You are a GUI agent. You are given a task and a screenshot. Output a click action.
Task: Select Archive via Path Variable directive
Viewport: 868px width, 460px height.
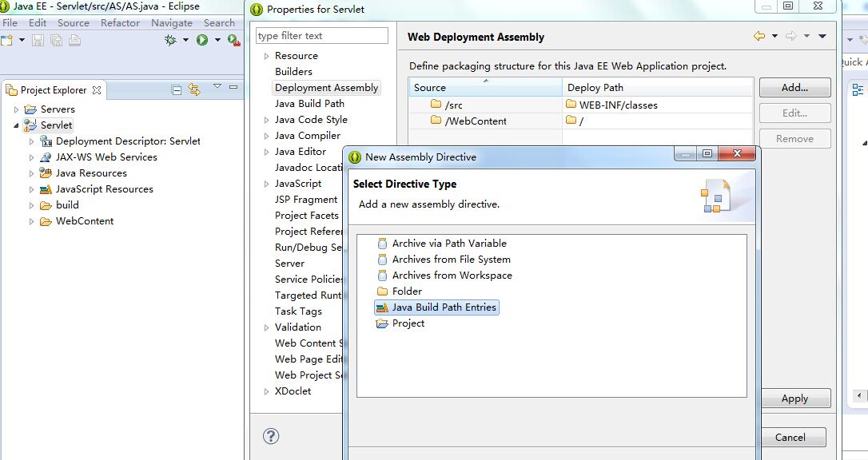[449, 244]
